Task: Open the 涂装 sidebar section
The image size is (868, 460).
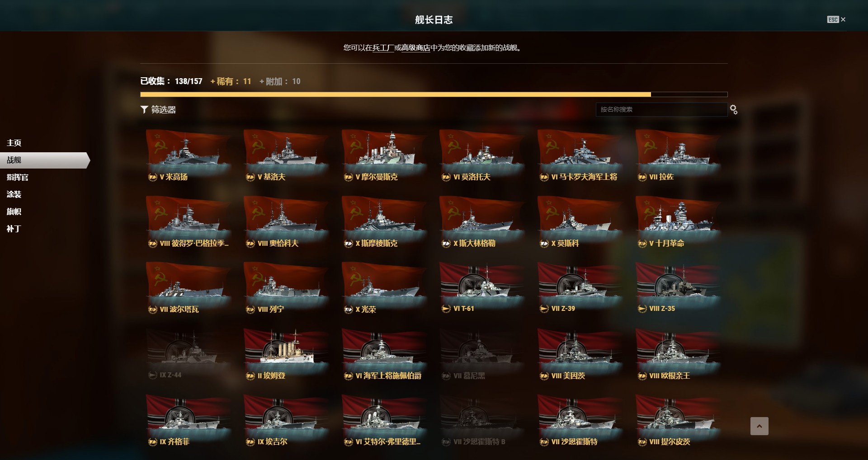Action: point(14,194)
